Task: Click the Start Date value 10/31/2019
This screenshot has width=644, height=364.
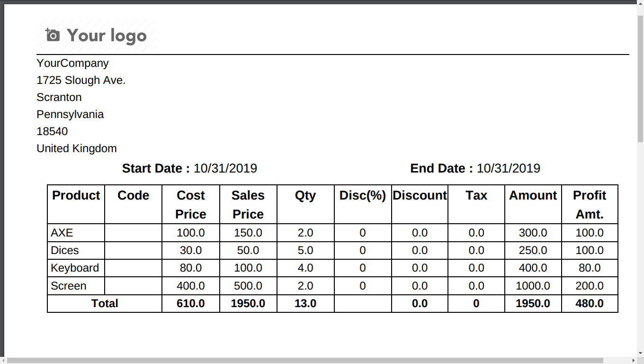Action: coord(225,168)
